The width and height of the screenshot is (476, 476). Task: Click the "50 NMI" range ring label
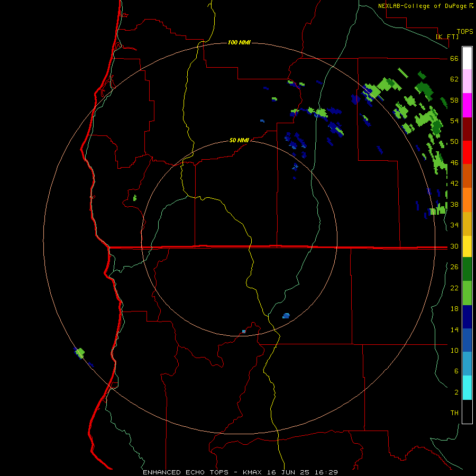point(239,140)
